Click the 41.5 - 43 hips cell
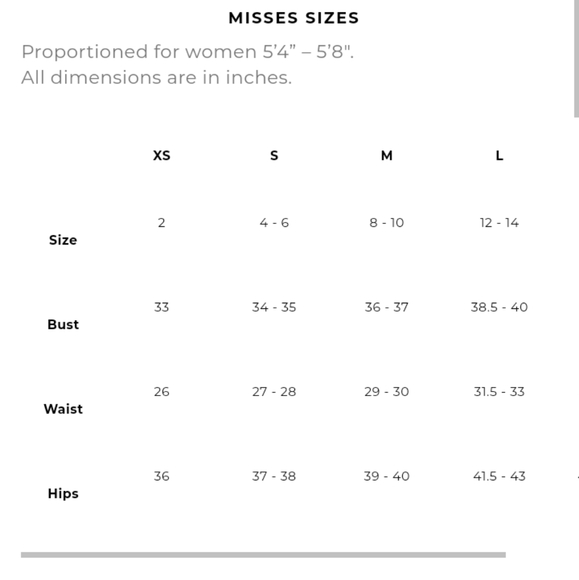This screenshot has width=579, height=580. click(x=499, y=476)
